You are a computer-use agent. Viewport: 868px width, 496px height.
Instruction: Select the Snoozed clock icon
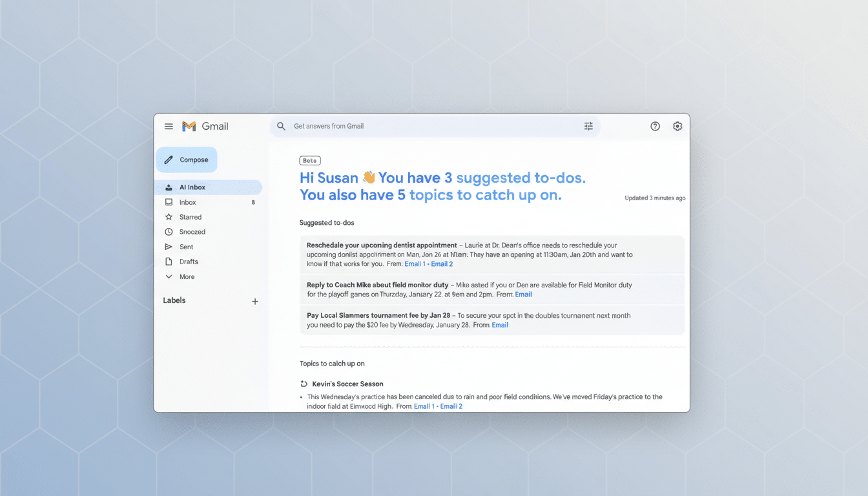pos(169,231)
